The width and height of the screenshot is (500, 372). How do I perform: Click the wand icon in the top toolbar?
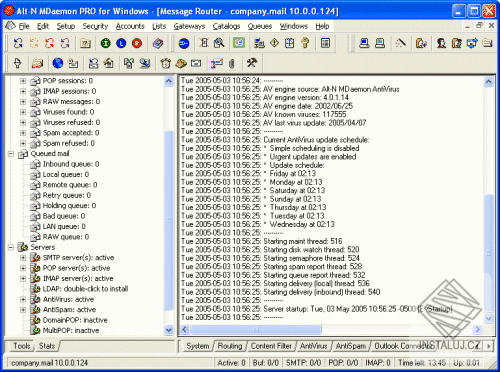(x=401, y=43)
